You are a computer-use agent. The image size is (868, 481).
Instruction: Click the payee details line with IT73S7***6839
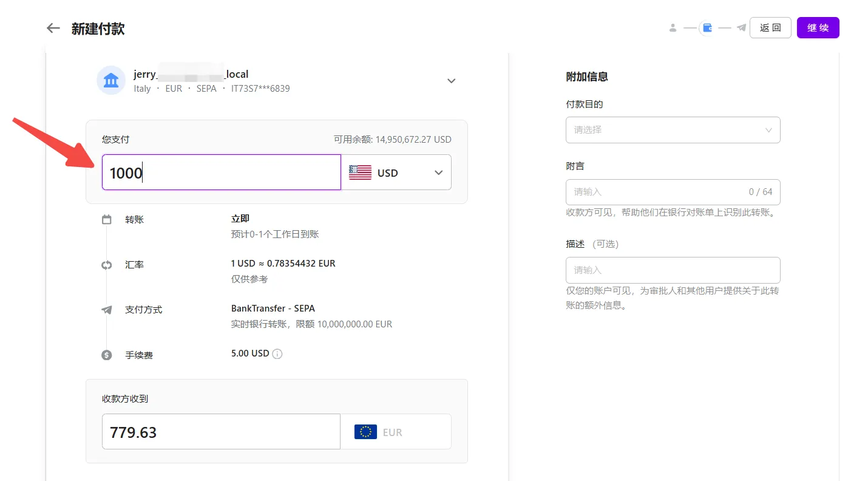pos(212,89)
